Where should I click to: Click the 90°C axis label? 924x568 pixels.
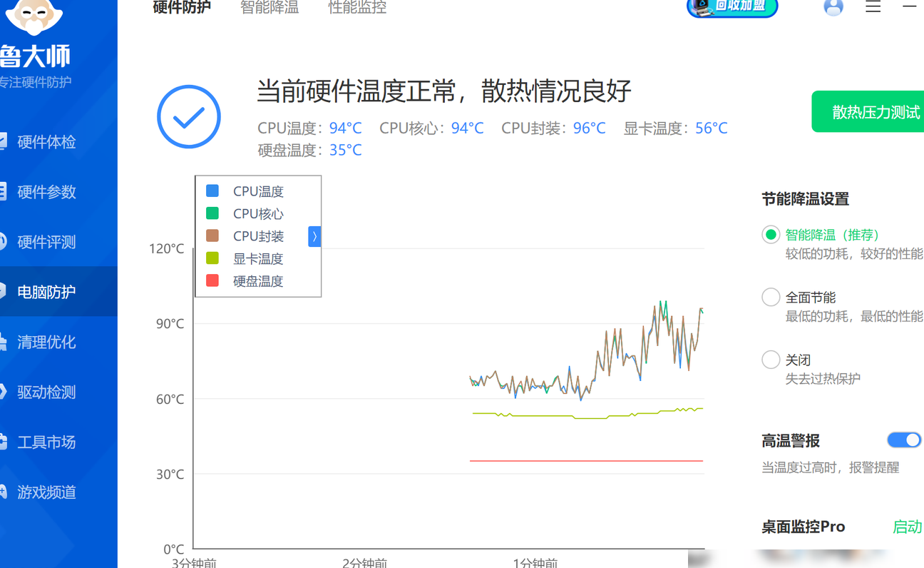pyautogui.click(x=170, y=324)
